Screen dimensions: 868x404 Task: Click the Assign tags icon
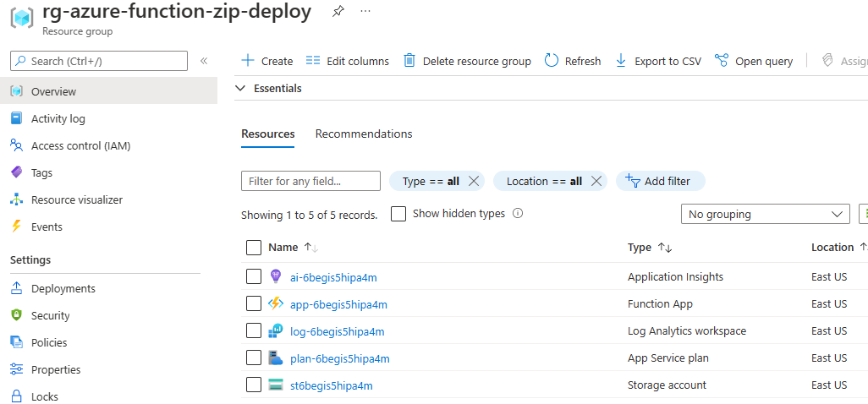828,60
